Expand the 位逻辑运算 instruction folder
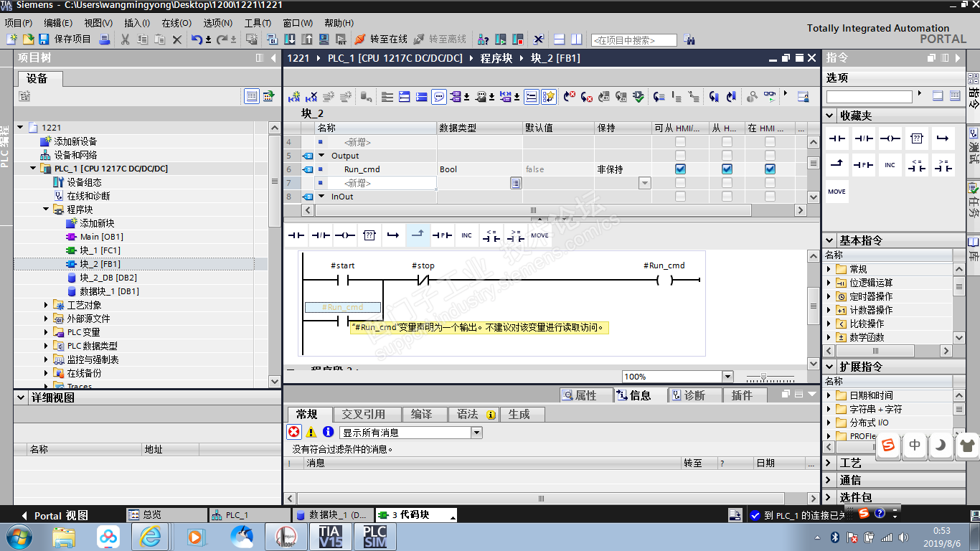The height and width of the screenshot is (551, 980). [830, 283]
